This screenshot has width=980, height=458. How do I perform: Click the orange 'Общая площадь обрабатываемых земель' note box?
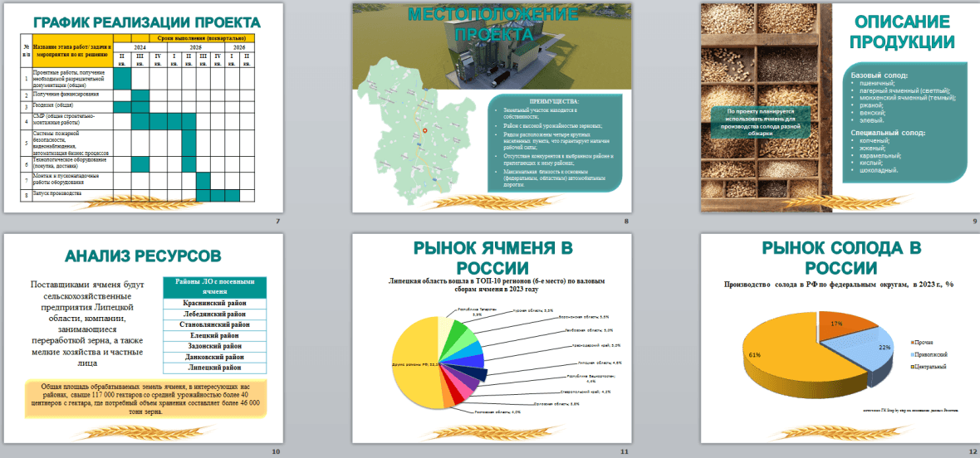coord(145,399)
